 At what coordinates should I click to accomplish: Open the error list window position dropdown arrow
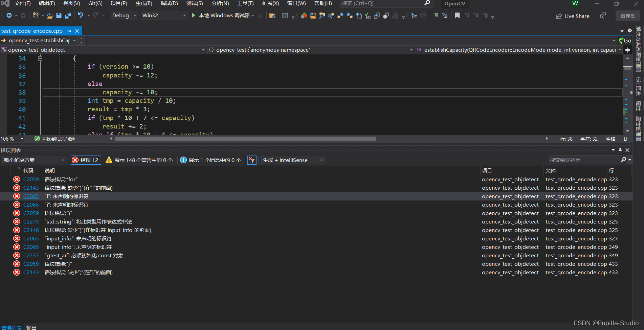click(613, 150)
